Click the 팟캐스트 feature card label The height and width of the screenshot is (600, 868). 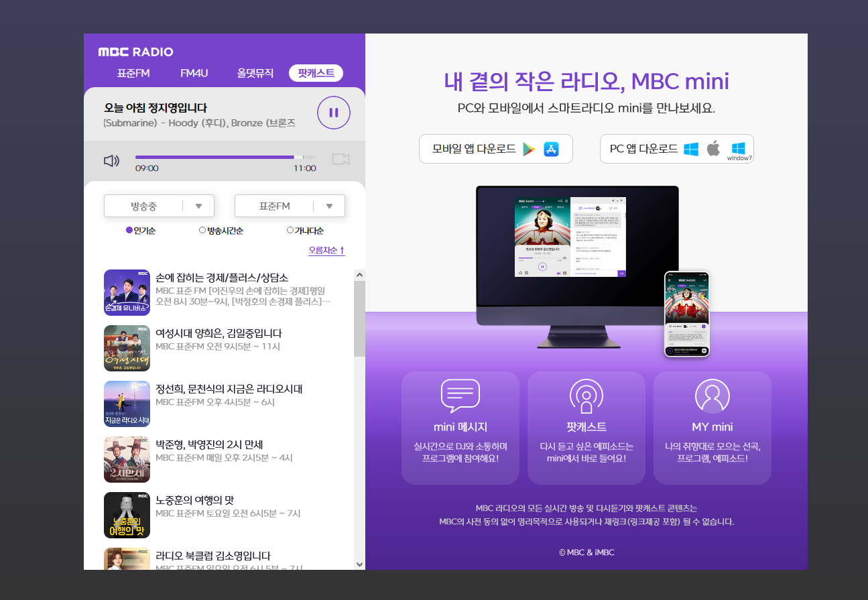click(586, 427)
